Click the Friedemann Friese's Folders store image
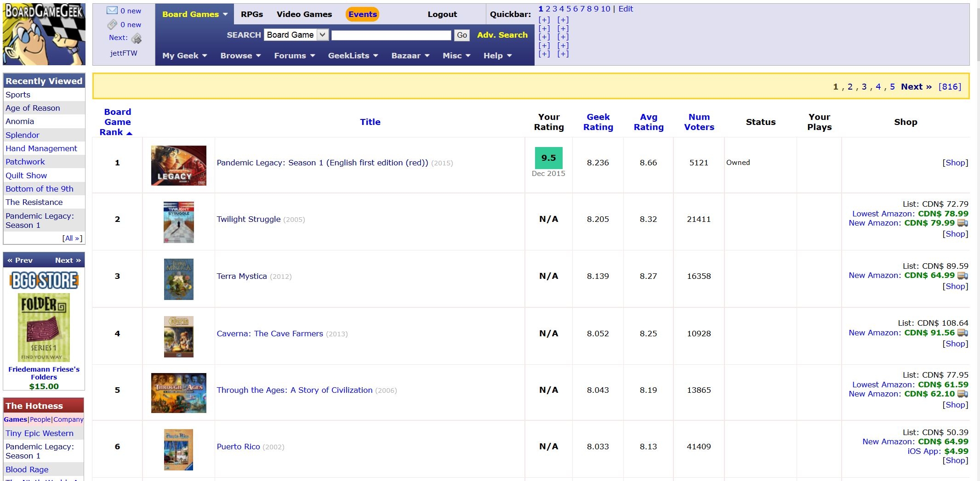The image size is (980, 481). [x=44, y=327]
